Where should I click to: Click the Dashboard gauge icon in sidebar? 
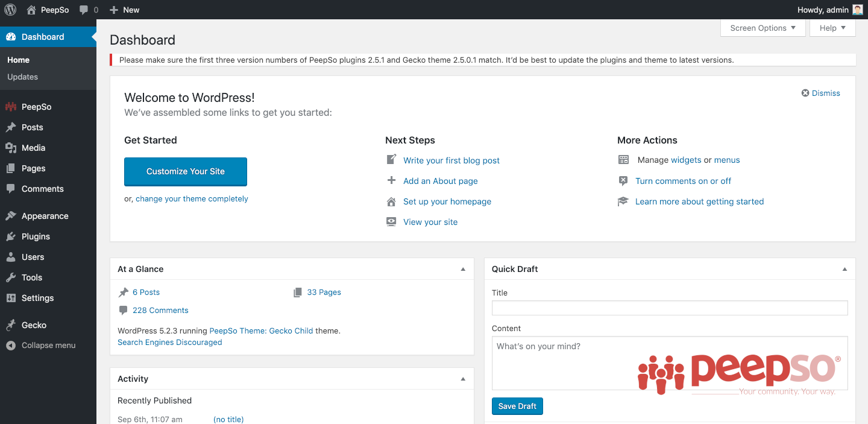coord(11,37)
